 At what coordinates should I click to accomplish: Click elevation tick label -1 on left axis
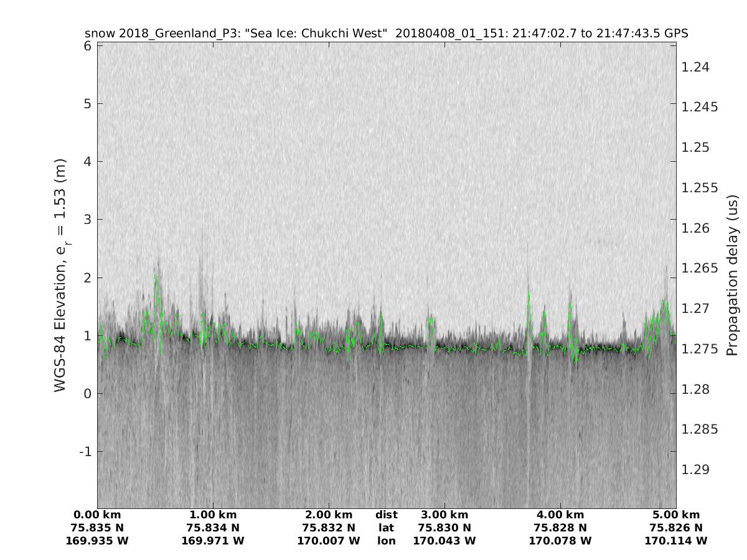84,451
